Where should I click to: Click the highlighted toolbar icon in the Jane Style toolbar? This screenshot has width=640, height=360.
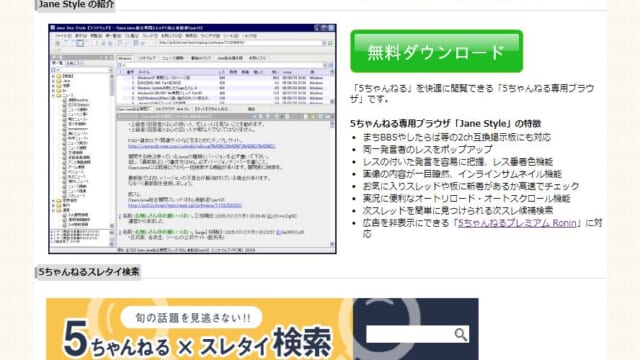point(80,43)
